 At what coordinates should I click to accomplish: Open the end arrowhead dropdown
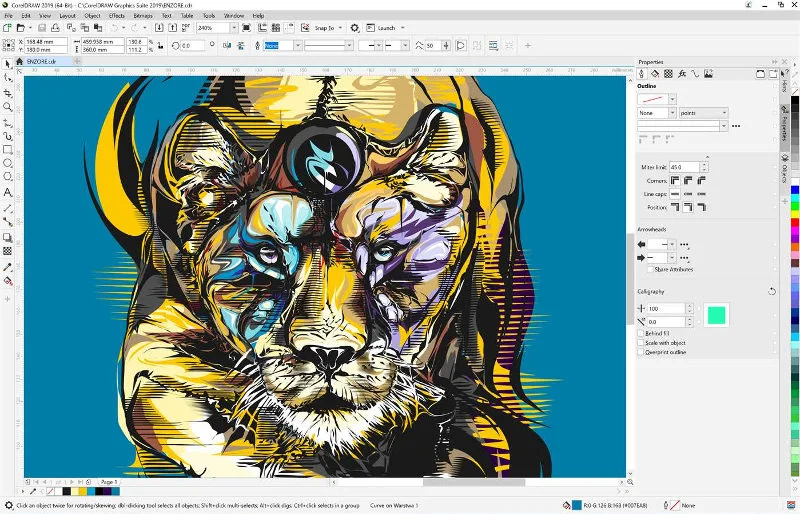672,258
